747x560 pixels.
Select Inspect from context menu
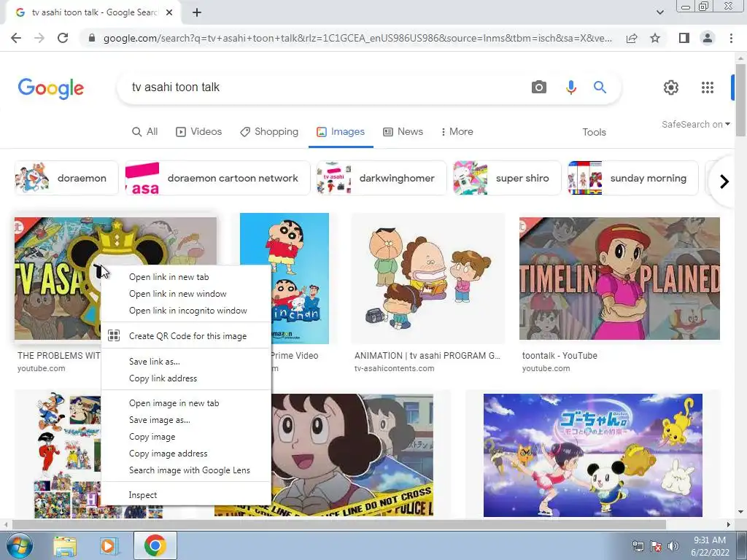[186, 495]
